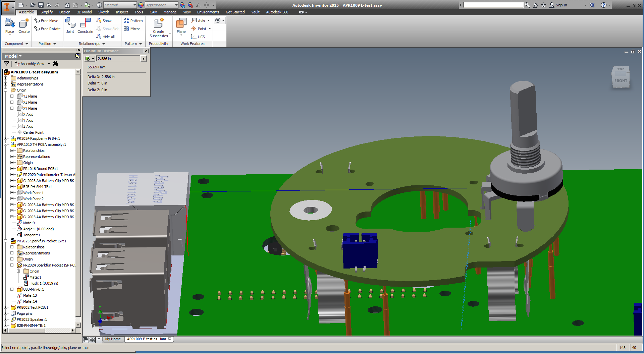The height and width of the screenshot is (354, 644).
Task: Open the Environments ribbon tab
Action: pos(208,12)
